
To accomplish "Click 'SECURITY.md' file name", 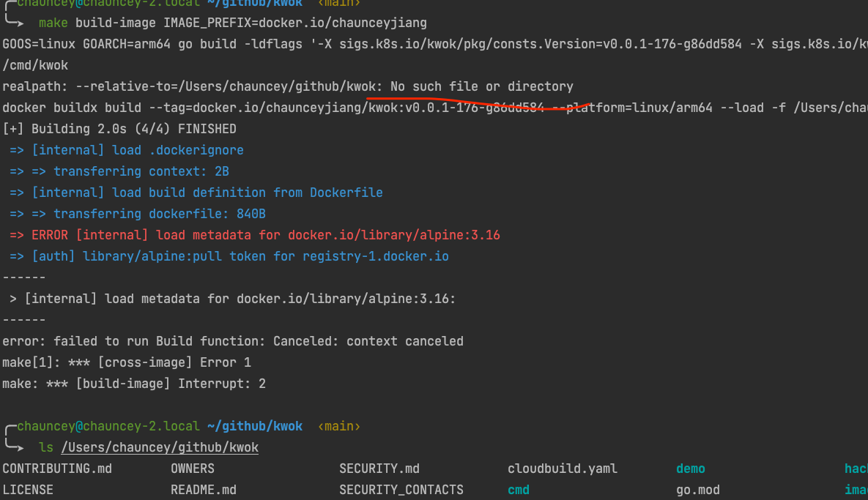I will click(379, 469).
